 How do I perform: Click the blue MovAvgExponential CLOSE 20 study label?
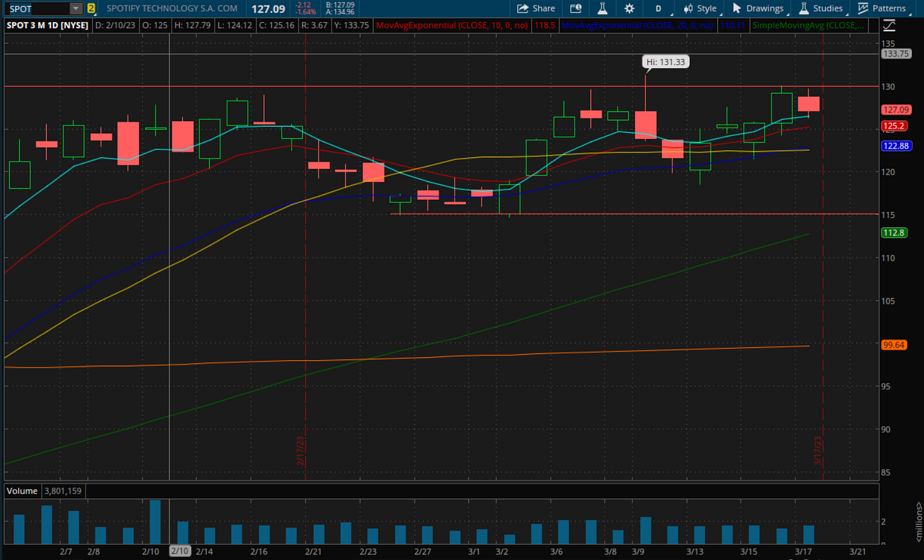pyautogui.click(x=637, y=25)
